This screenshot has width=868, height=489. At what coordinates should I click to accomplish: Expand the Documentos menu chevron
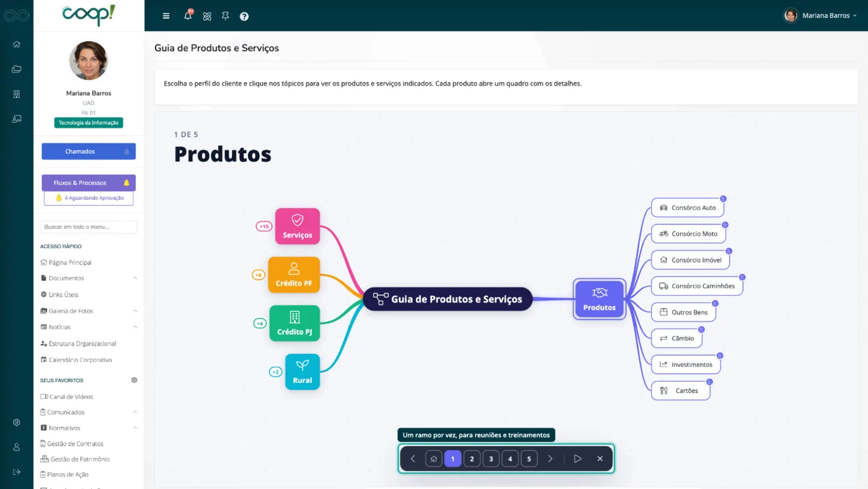pyautogui.click(x=135, y=278)
